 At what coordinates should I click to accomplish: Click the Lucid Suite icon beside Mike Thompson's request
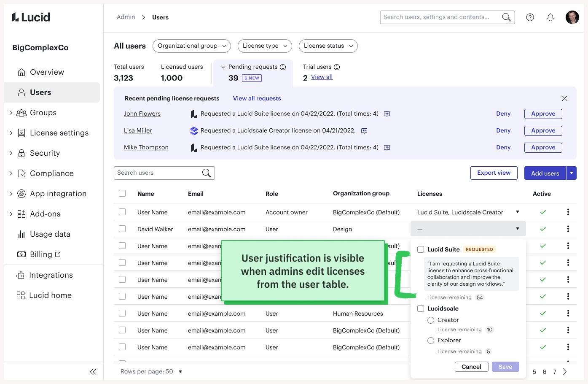[x=194, y=148]
